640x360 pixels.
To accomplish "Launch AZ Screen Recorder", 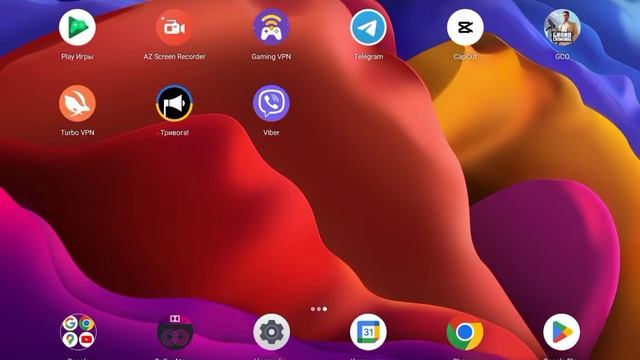I will [x=174, y=27].
